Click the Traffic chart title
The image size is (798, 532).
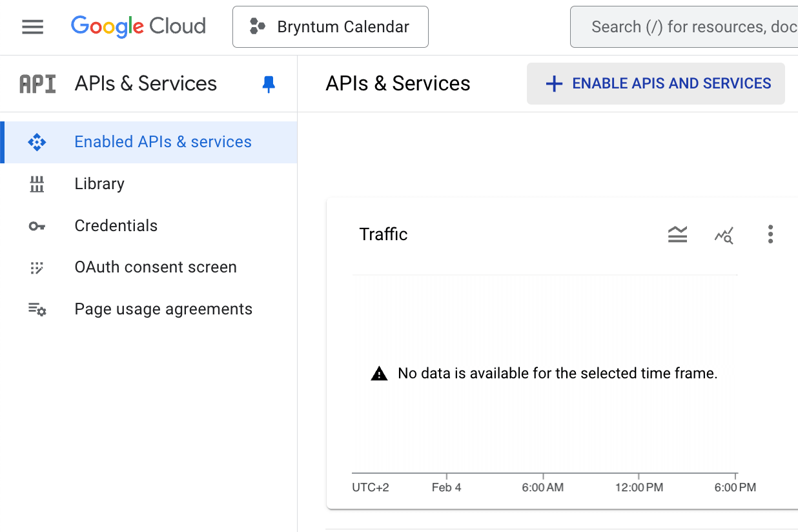click(384, 234)
